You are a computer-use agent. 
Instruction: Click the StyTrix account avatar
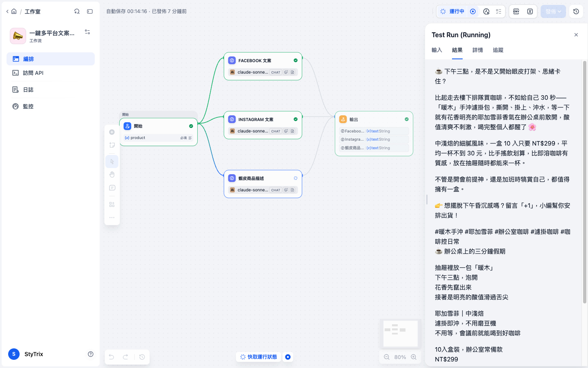[14, 354]
